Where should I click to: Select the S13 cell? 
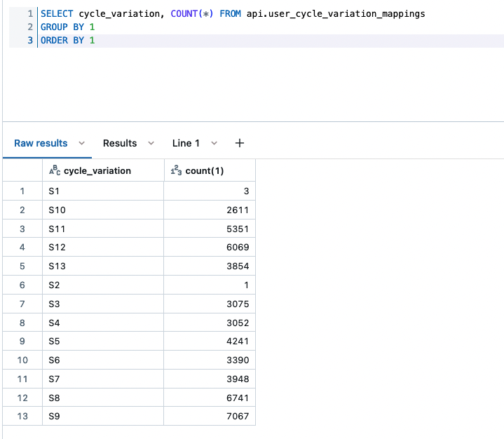click(x=103, y=266)
